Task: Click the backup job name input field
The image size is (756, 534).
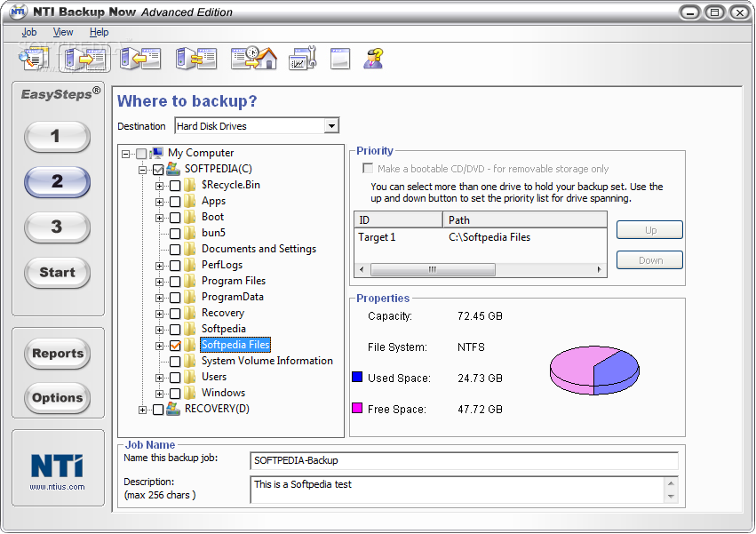Action: (x=464, y=460)
